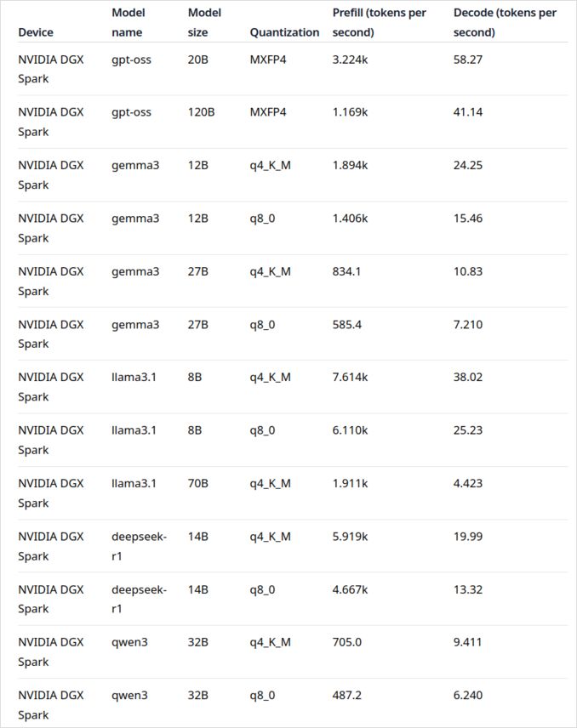The image size is (577, 728).
Task: Click the 834.1 prefill cell
Action: (347, 271)
